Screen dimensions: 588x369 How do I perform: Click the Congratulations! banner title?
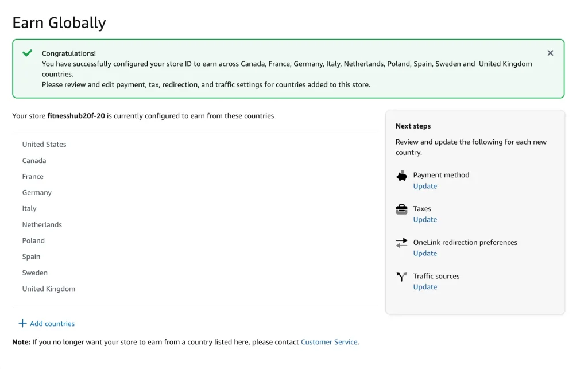tap(69, 53)
